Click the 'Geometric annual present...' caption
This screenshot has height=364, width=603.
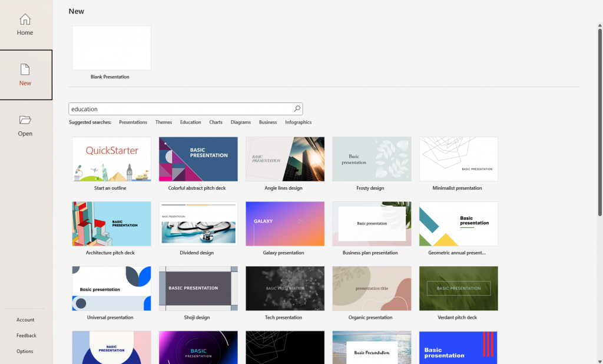[x=457, y=253]
